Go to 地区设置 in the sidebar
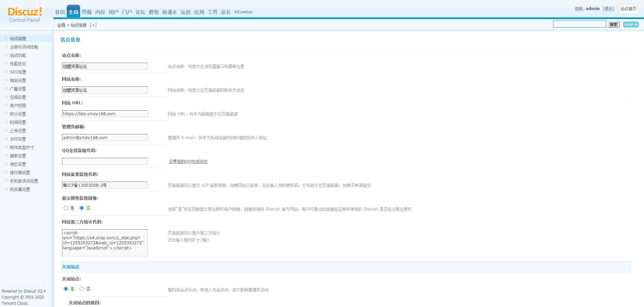The width and height of the screenshot is (644, 307). [x=18, y=164]
